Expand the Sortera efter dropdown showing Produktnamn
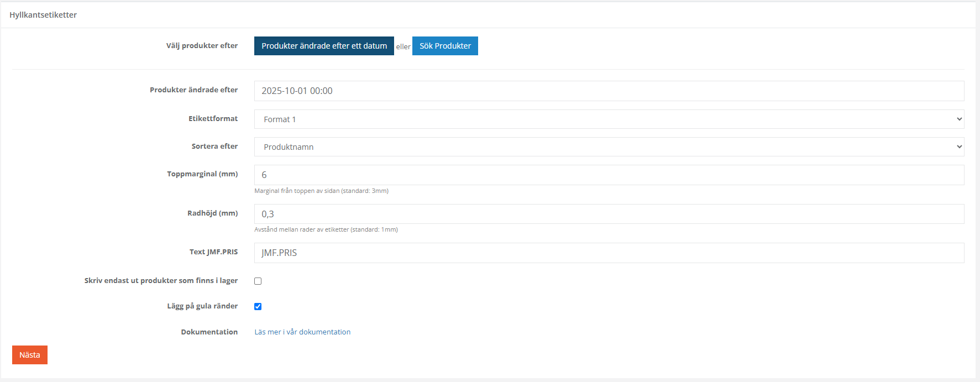 point(609,147)
